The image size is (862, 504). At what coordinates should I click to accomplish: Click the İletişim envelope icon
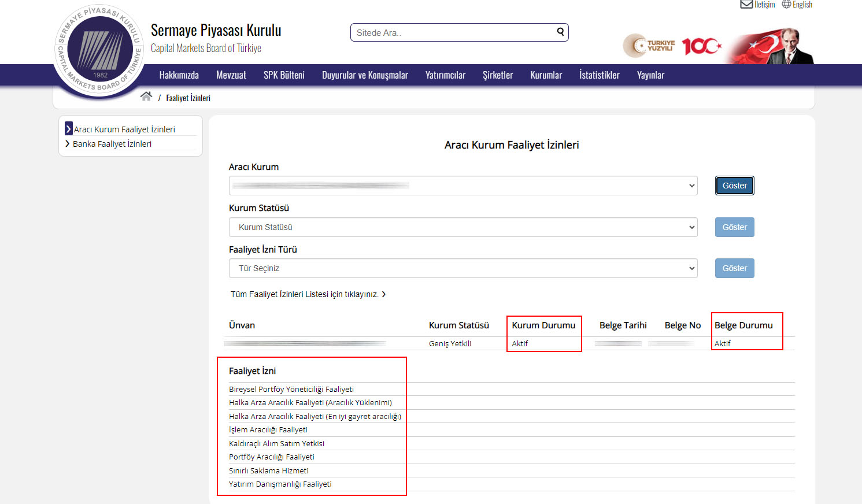pos(746,5)
